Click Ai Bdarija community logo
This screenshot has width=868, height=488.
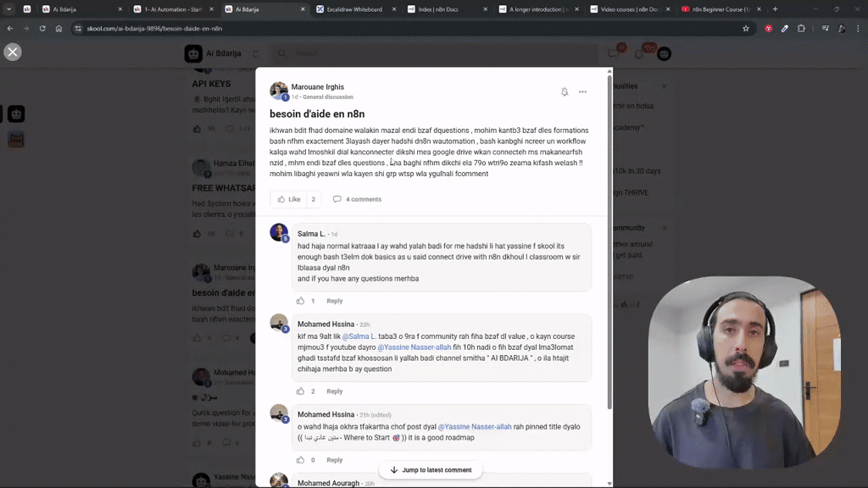193,53
